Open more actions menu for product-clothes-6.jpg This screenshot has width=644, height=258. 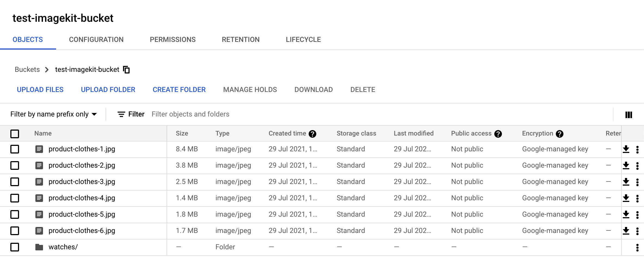click(637, 231)
